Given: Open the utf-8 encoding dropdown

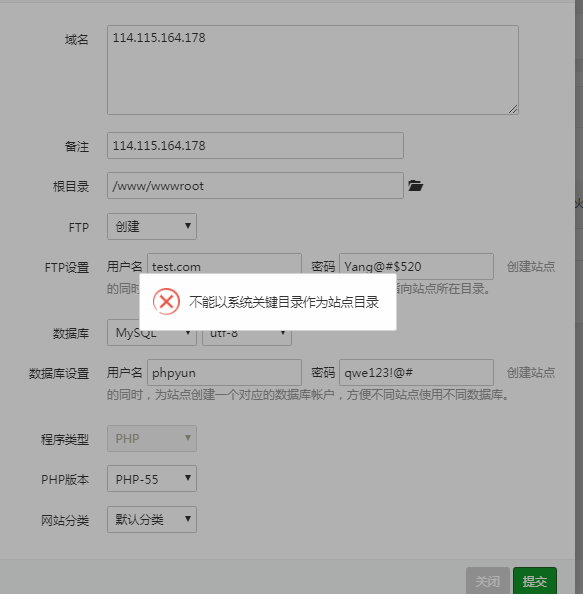Looking at the screenshot, I should coord(247,333).
